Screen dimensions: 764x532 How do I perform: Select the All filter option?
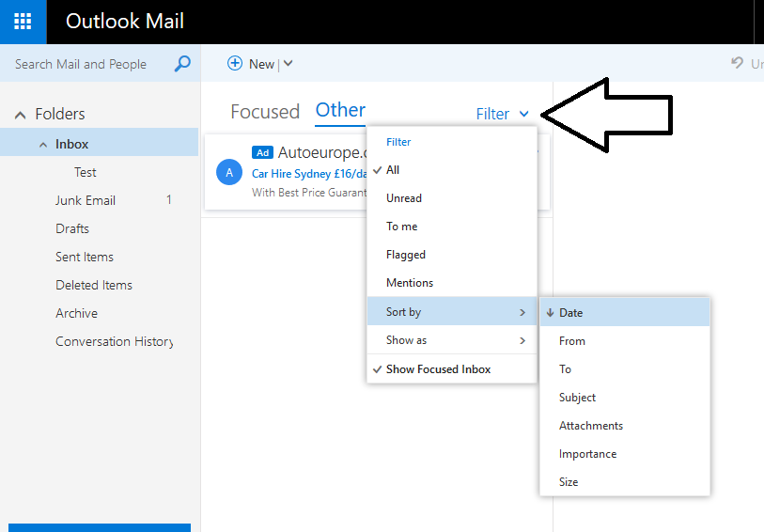coord(452,170)
